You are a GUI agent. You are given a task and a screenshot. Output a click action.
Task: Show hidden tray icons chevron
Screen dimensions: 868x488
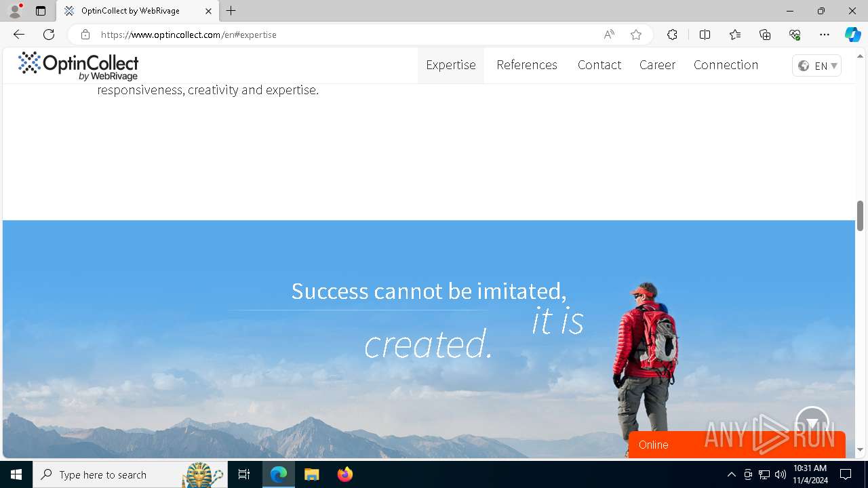click(x=731, y=474)
